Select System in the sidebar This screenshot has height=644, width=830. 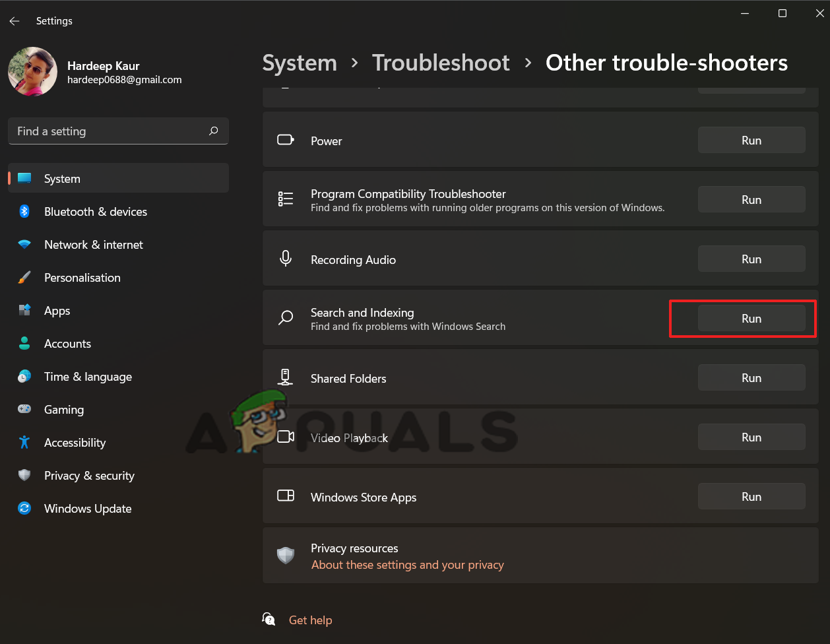pyautogui.click(x=62, y=179)
